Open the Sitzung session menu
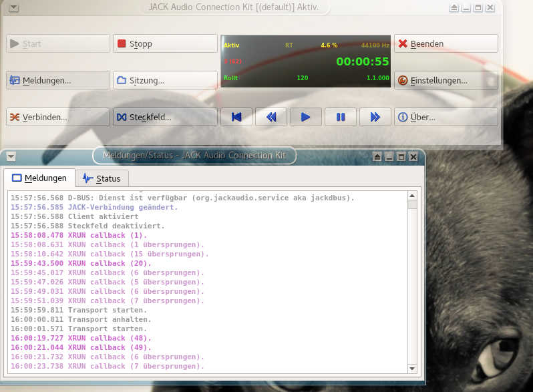Screen dimensions: 533x392 point(165,80)
